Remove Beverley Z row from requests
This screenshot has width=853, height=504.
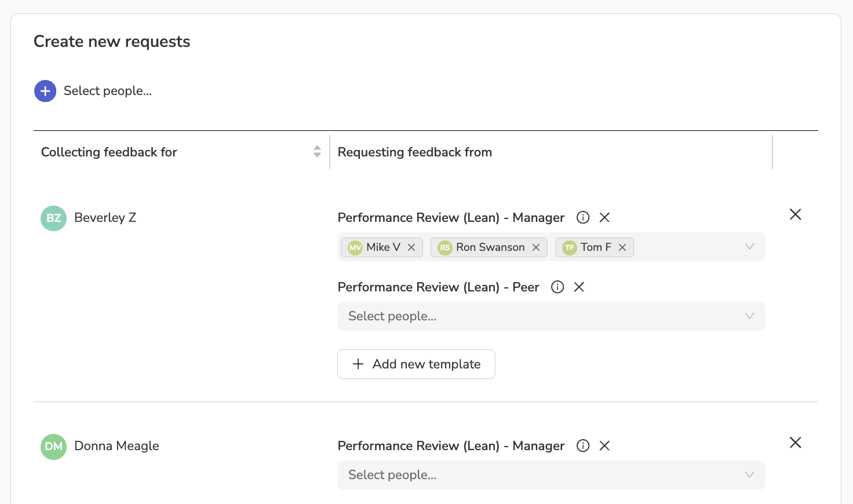(795, 214)
